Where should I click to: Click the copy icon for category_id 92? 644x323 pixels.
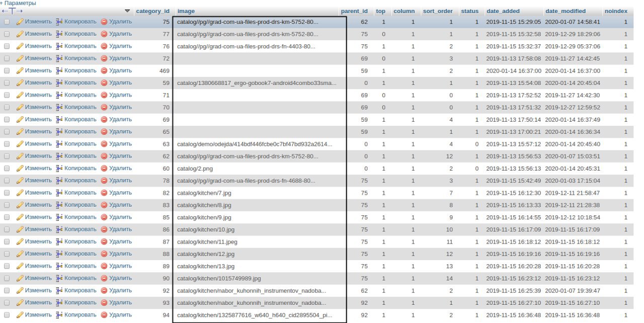point(59,290)
